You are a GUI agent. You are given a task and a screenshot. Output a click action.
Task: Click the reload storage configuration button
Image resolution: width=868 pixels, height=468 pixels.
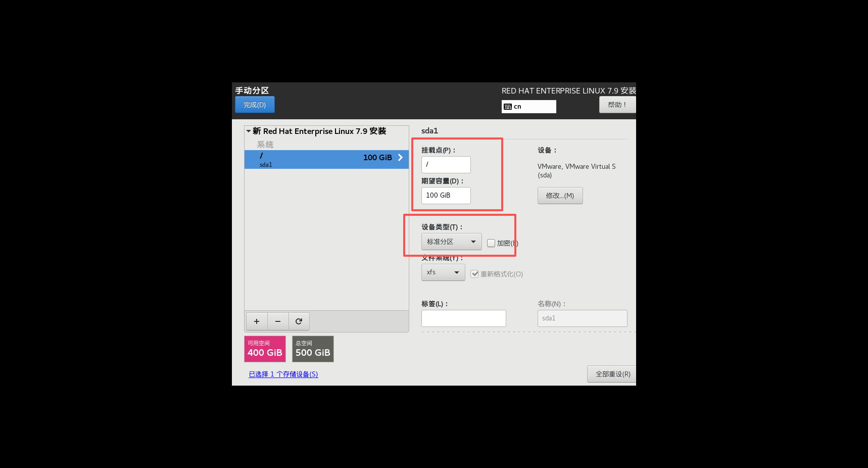[299, 321]
